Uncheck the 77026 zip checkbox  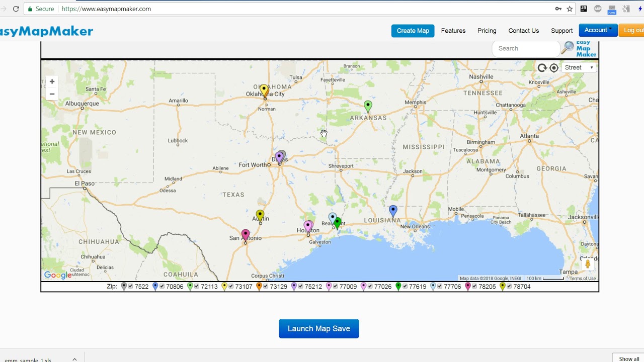(370, 287)
